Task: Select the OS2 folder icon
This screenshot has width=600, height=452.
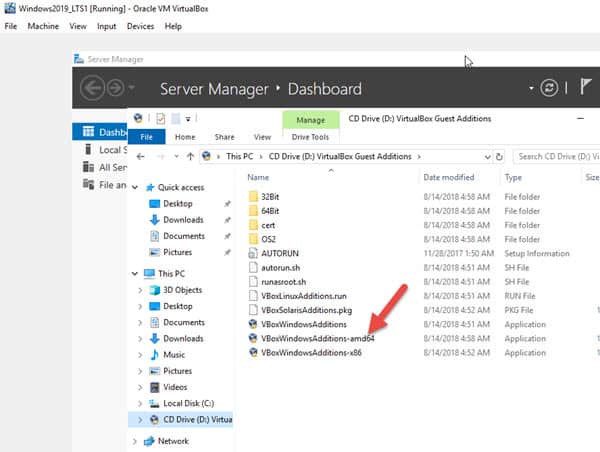Action: point(253,239)
